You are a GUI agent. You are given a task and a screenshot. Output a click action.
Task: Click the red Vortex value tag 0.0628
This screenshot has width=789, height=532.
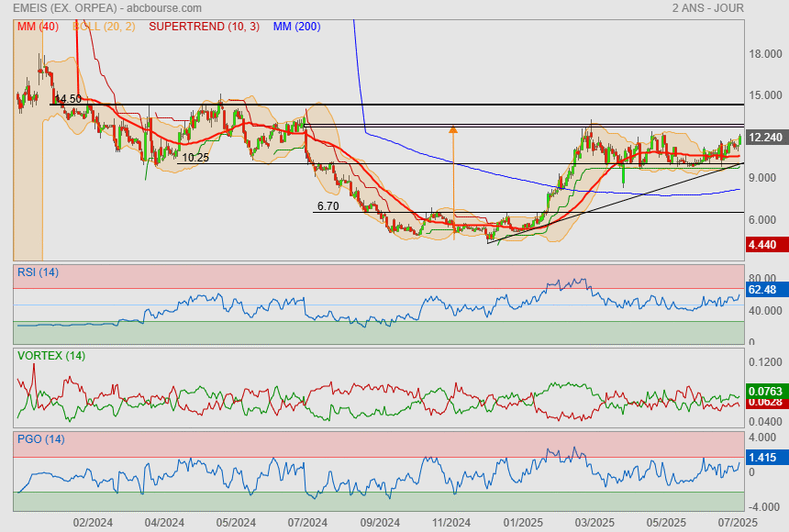tap(765, 402)
